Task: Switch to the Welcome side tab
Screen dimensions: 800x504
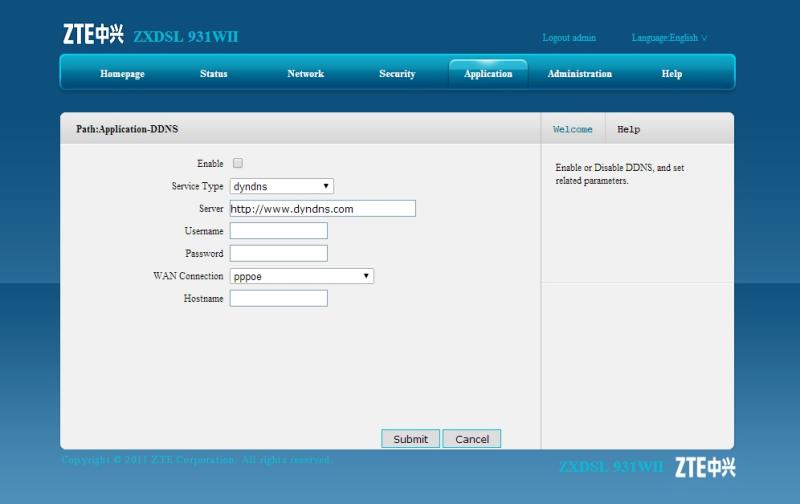Action: pyautogui.click(x=572, y=129)
